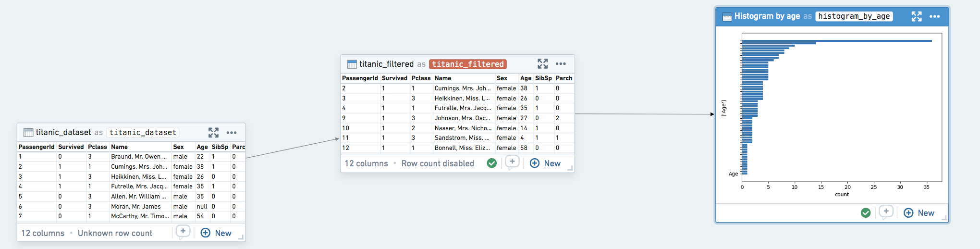
Task: Select Survived column header in titanic_dataset
Action: click(71, 147)
